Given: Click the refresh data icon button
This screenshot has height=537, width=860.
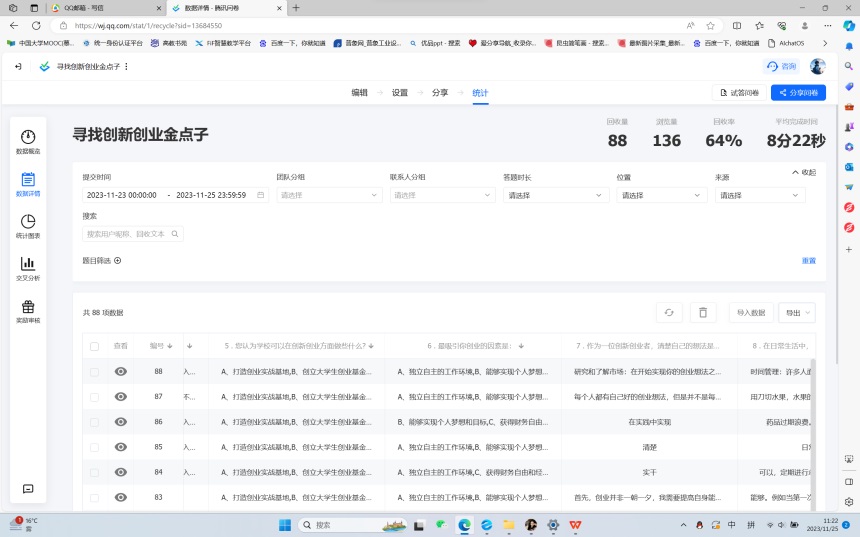Looking at the screenshot, I should (669, 313).
